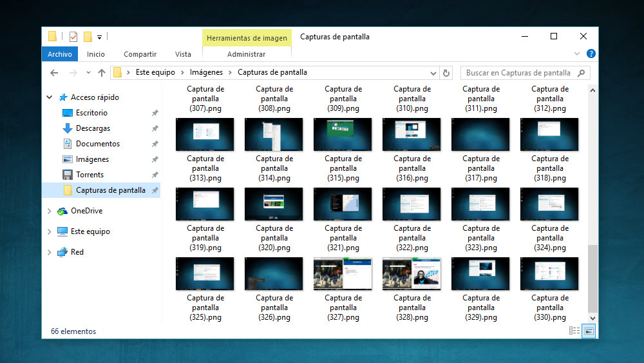Open Torrents in the sidebar
Screen dimensions: 644x363
point(90,175)
